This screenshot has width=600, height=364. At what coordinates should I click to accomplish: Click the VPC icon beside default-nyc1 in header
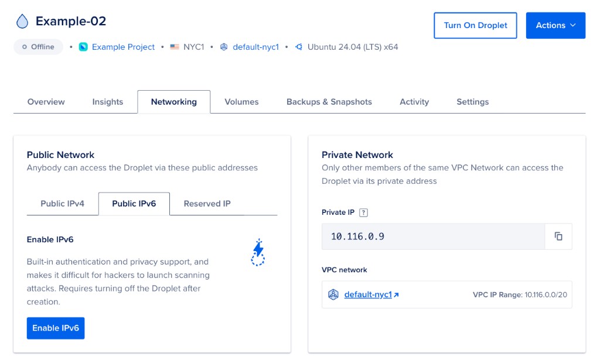224,47
